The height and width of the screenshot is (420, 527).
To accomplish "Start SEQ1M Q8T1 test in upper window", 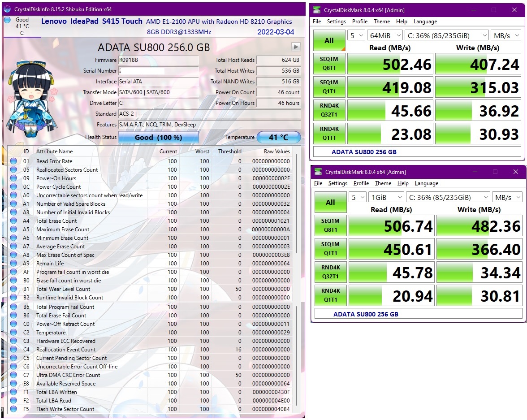I will click(329, 64).
